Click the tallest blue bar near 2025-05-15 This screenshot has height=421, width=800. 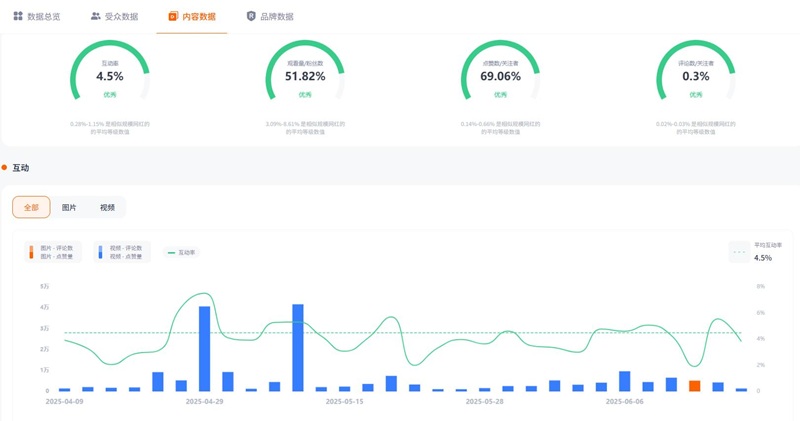(x=297, y=347)
